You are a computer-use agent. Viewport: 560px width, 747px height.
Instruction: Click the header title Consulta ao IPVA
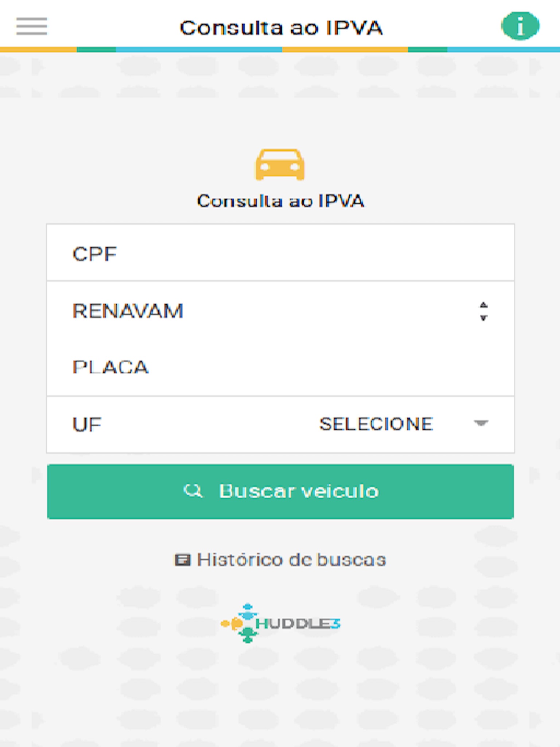pos(281,28)
